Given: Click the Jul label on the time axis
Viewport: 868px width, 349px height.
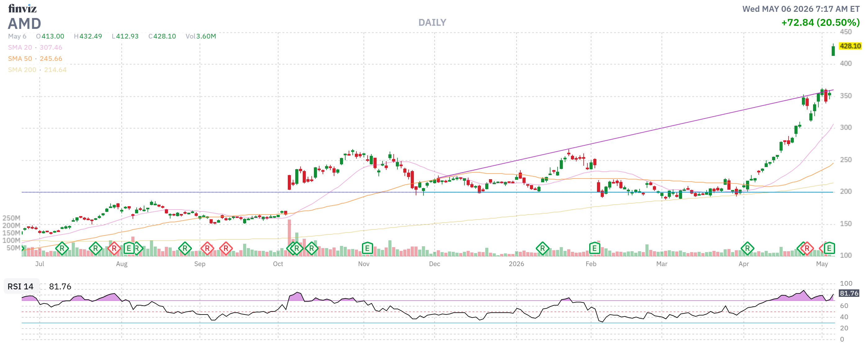Looking at the screenshot, I should (40, 264).
